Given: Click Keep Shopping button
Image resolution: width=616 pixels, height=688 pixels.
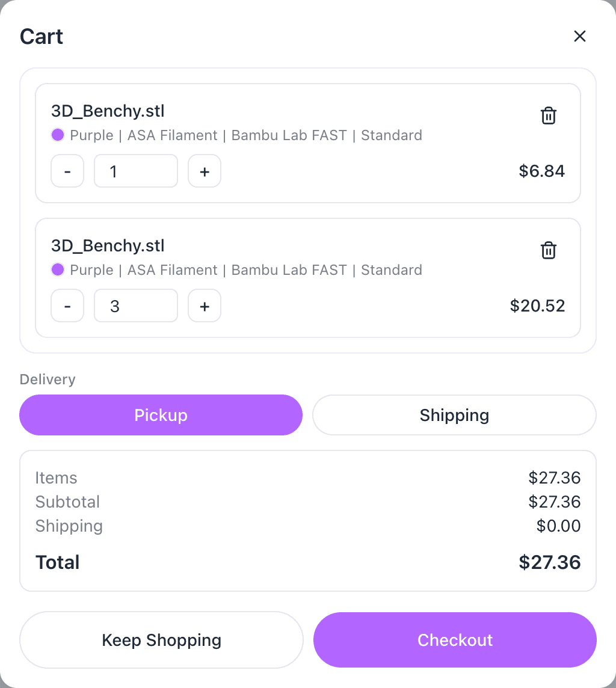Looking at the screenshot, I should (x=161, y=640).
